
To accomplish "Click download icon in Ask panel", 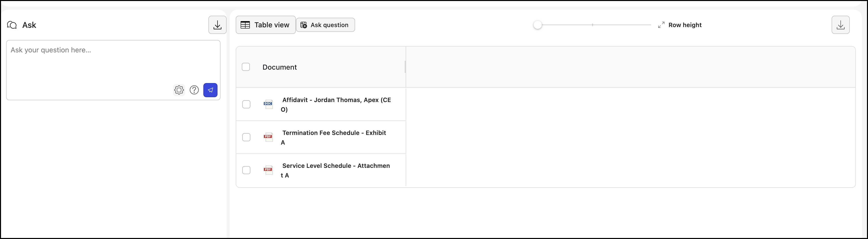I will click(x=217, y=25).
